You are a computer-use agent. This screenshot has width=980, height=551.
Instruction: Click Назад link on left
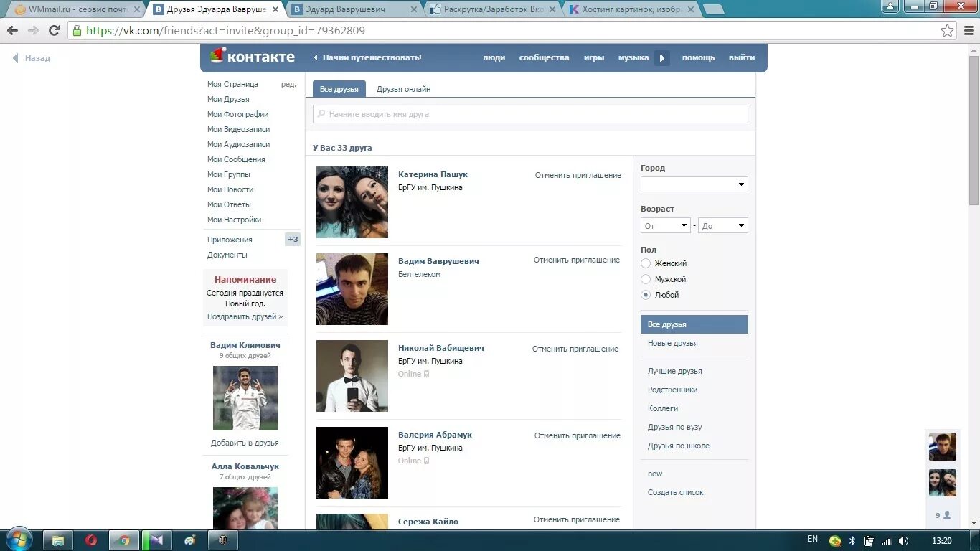32,58
